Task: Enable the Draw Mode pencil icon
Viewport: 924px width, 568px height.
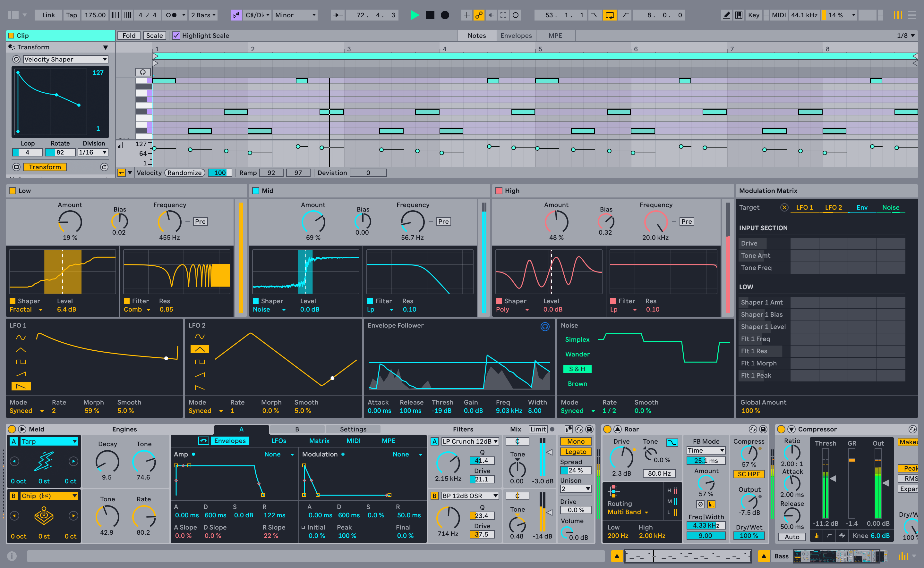Action: tap(726, 15)
